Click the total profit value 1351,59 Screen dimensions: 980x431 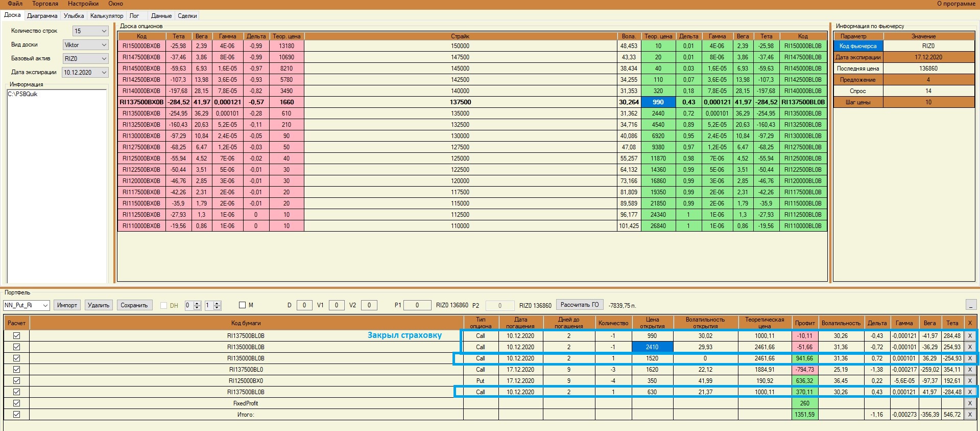804,415
